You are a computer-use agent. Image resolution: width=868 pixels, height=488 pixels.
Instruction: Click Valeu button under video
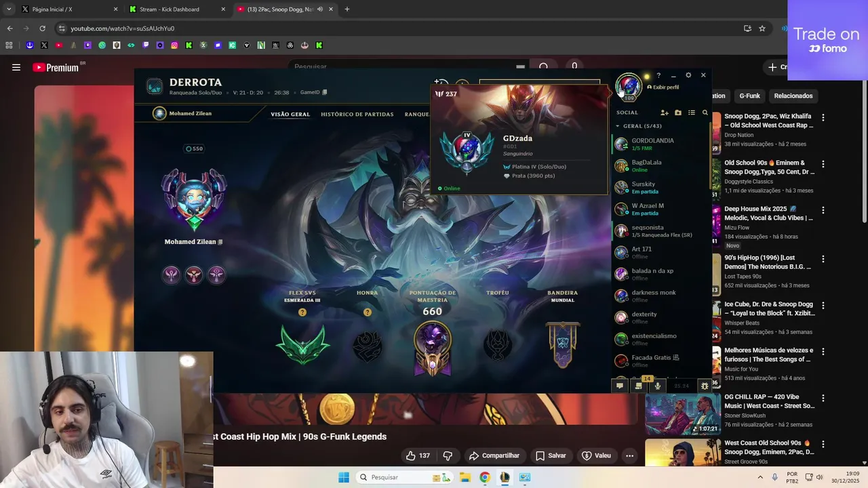pos(596,455)
